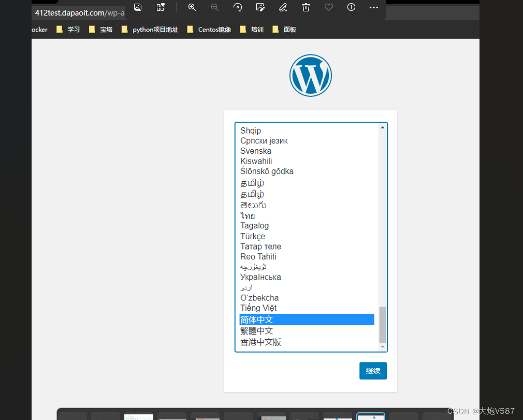523x420 pixels.
Task: Select Українська in the language list
Action: [307, 277]
